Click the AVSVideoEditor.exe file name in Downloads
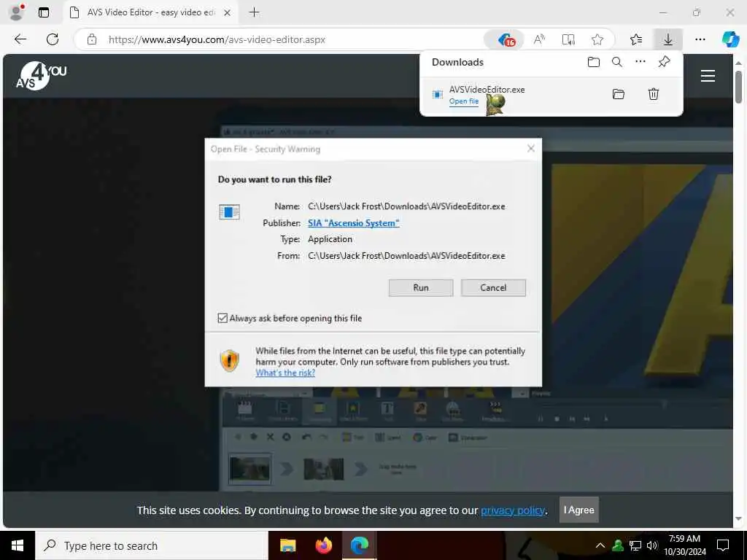This screenshot has width=747, height=560. [x=487, y=90]
